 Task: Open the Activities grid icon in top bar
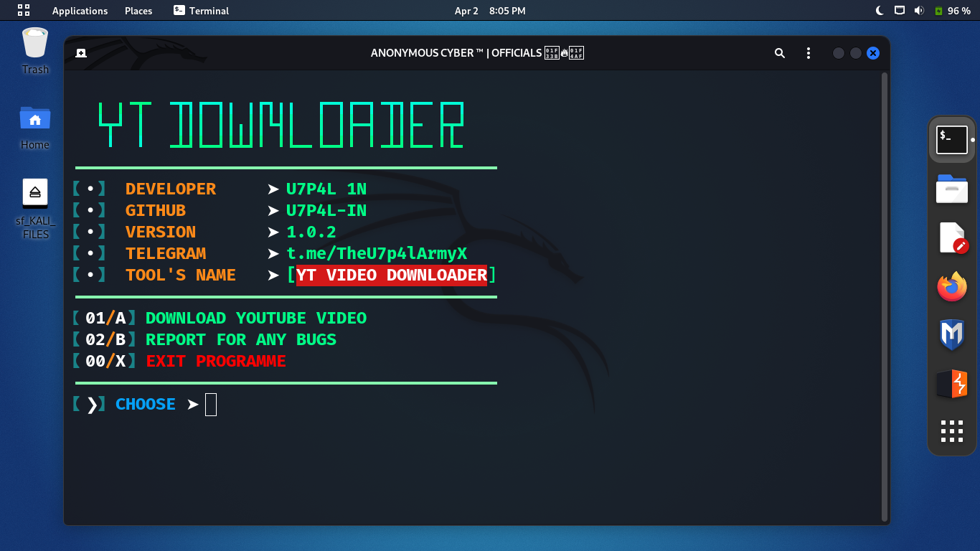pos(24,10)
